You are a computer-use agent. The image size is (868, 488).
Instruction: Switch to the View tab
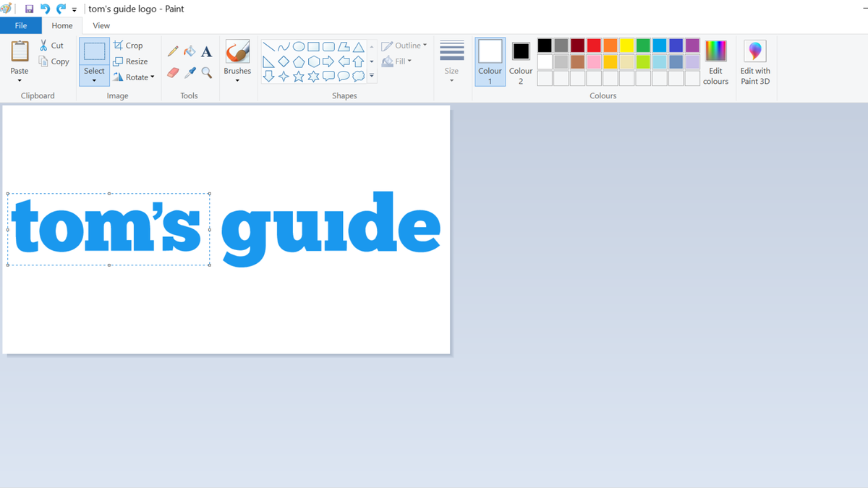click(101, 25)
